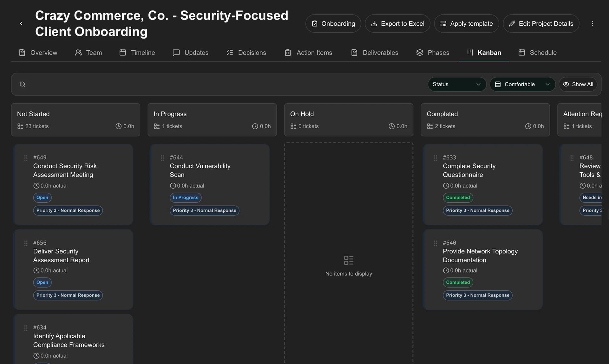The image size is (609, 364).
Task: Open the Comfortable density dropdown
Action: click(522, 84)
